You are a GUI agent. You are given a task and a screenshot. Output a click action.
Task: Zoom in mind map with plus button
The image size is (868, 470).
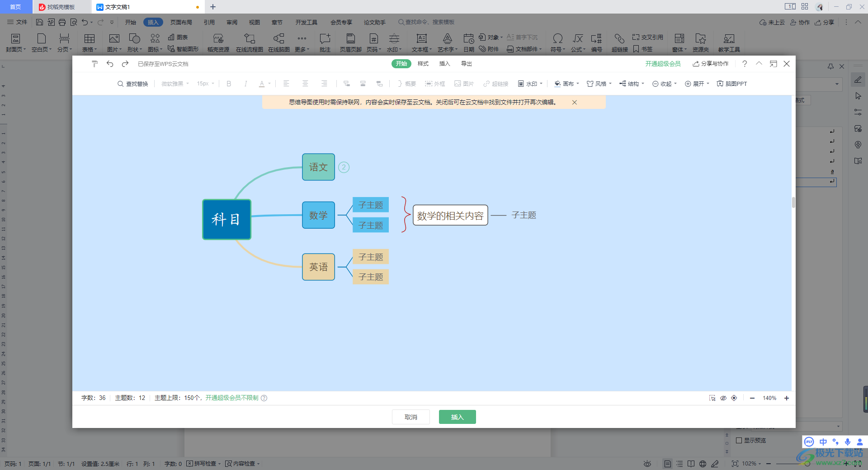tap(787, 398)
